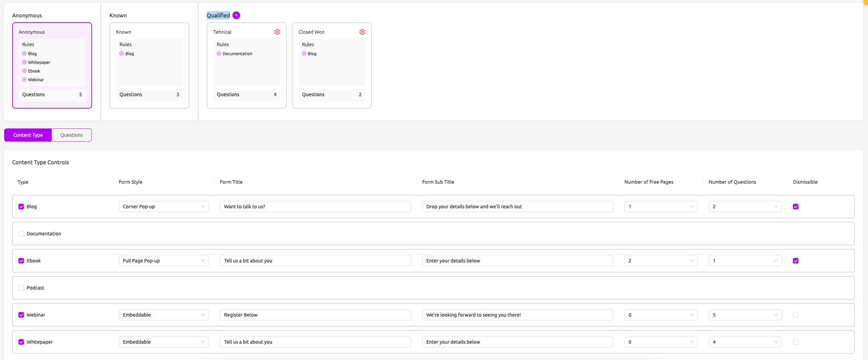Click the Ebook rule check icon in Anonymous card
Screen dimensions: 868x360
(x=24, y=71)
